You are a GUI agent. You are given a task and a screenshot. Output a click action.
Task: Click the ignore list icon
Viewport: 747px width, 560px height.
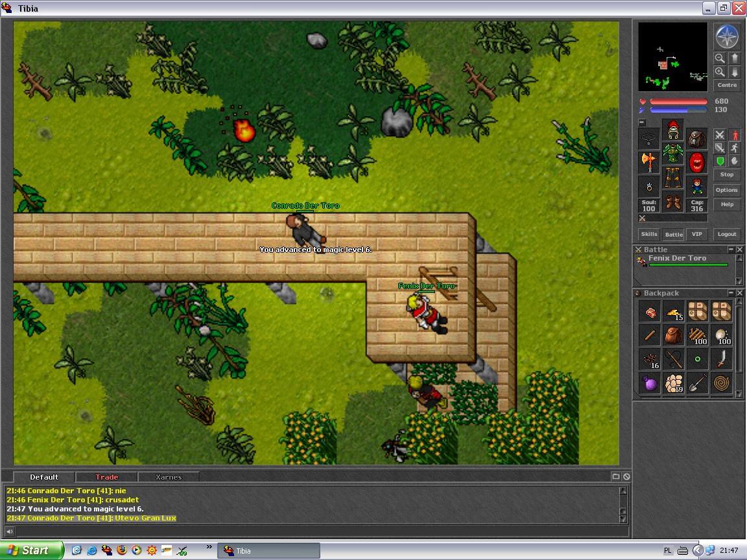(626, 476)
